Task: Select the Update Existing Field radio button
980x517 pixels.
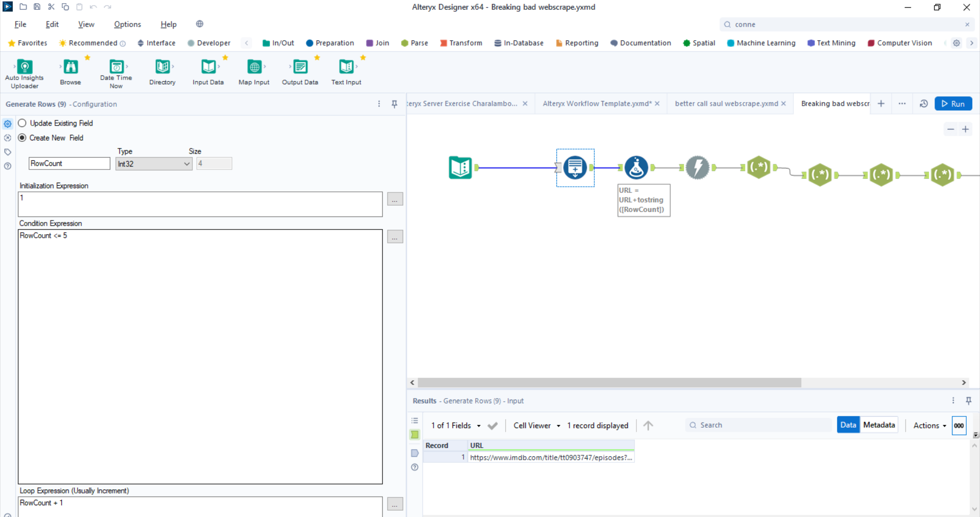Action: click(x=22, y=123)
